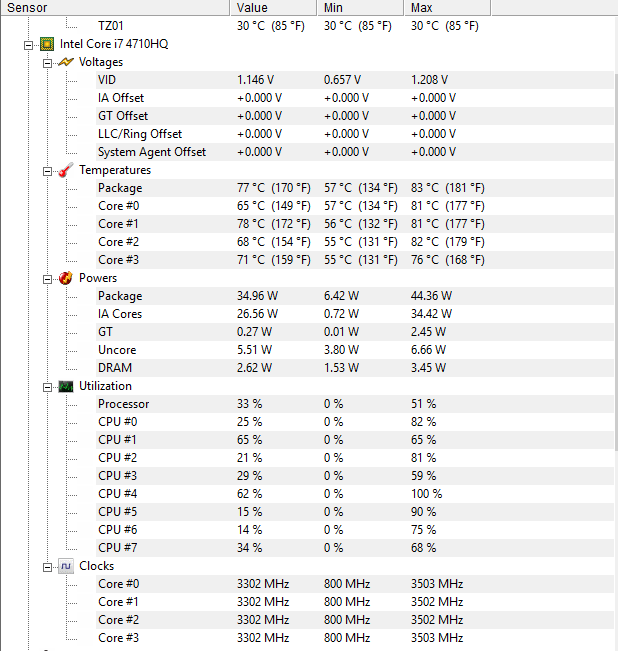Collapse the Voltages tree section
618x651 pixels.
click(x=47, y=62)
